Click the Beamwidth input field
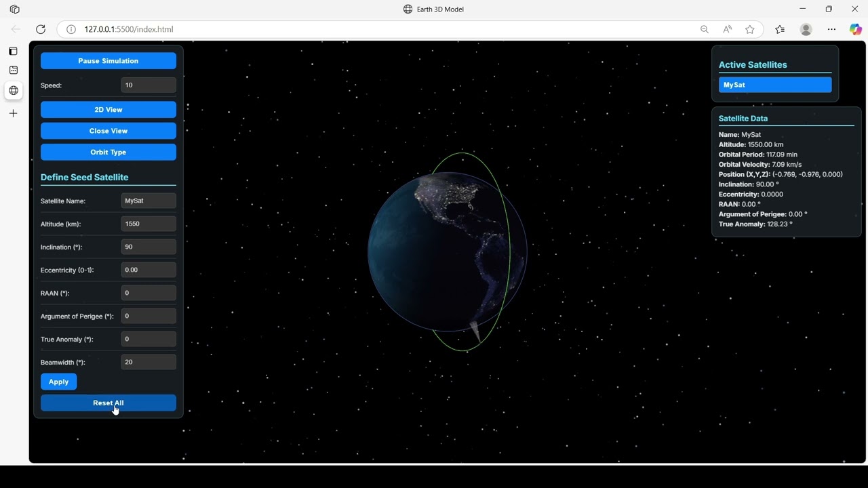868x488 pixels. pyautogui.click(x=149, y=362)
